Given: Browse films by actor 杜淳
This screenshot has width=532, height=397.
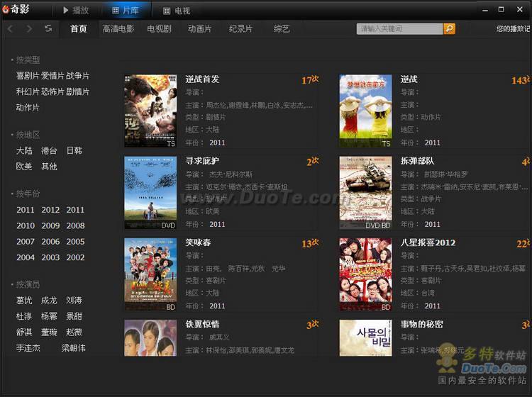Looking at the screenshot, I should 24,316.
